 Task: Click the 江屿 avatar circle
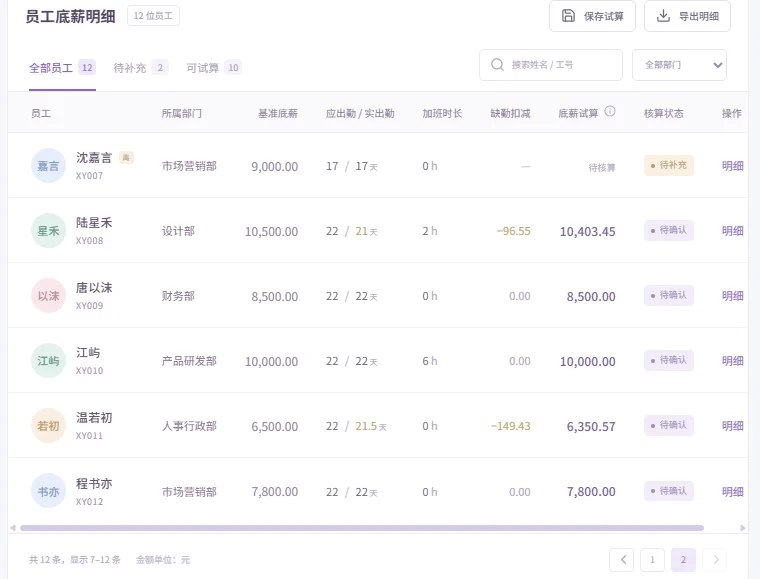pos(48,360)
